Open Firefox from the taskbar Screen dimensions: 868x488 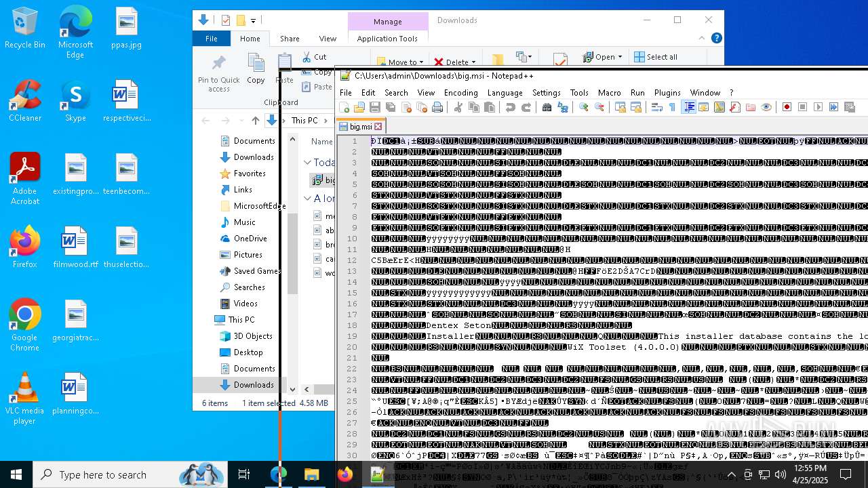click(344, 474)
